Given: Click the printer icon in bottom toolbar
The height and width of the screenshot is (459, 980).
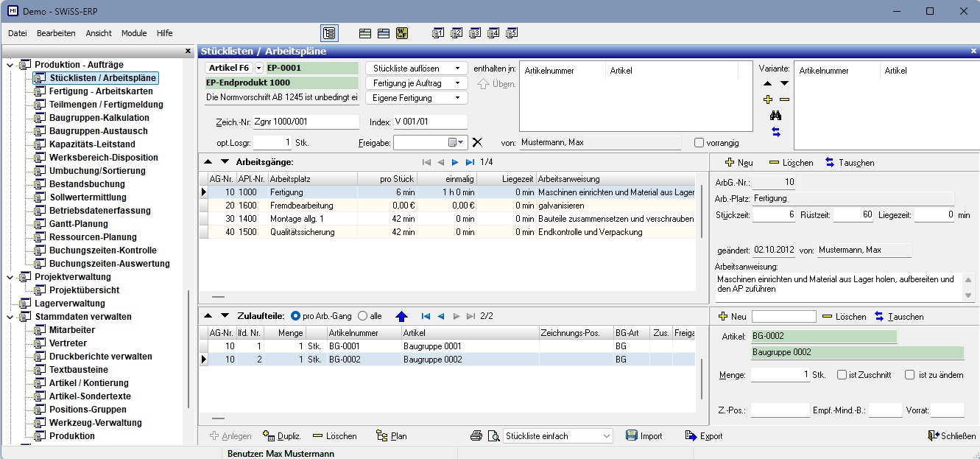Looking at the screenshot, I should (477, 436).
